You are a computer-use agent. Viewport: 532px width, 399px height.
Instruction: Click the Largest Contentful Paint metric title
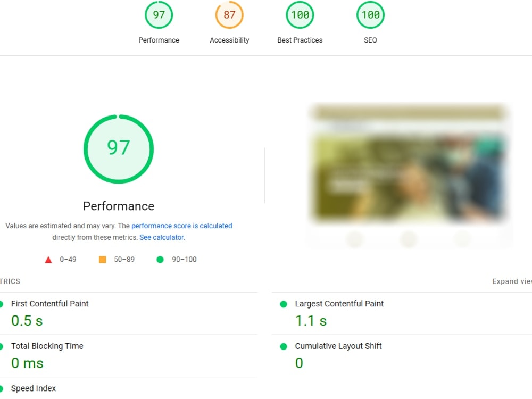click(x=339, y=304)
